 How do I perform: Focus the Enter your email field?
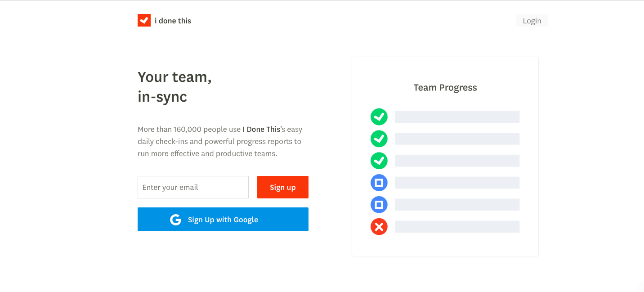click(x=193, y=187)
